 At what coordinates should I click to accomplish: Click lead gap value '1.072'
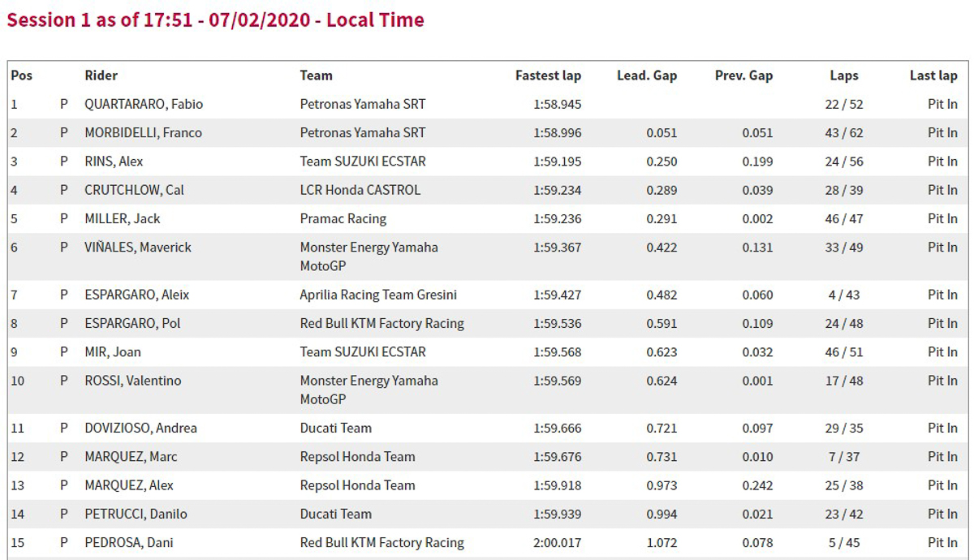[662, 542]
